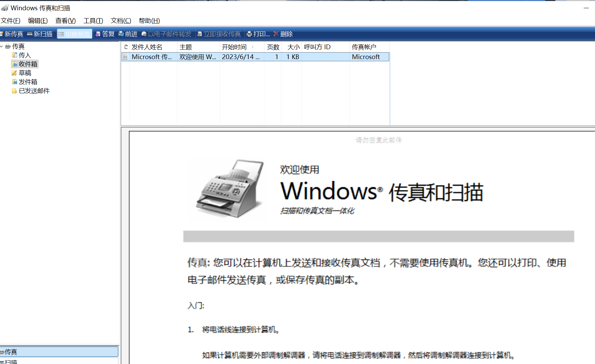595x364 pixels.
Task: Open the File (文件) menu
Action: click(11, 21)
